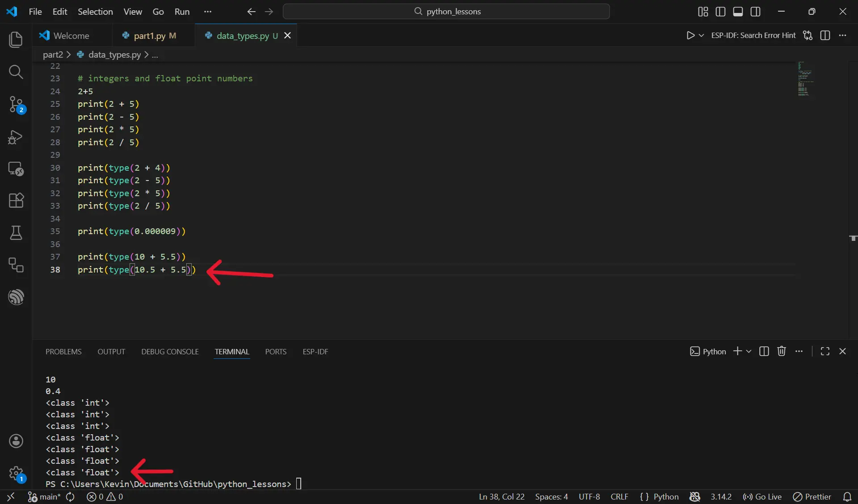Switch to the PORTS panel tab

click(276, 352)
